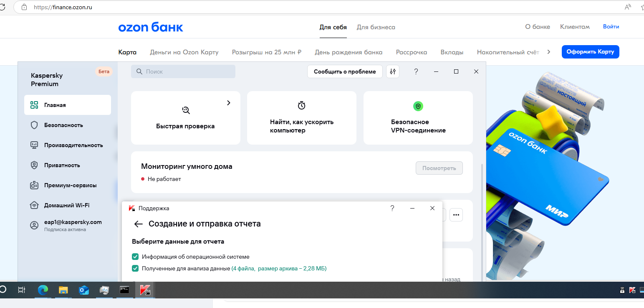Click the three-dots more button
Viewport: 644px width, 308px height.
click(456, 215)
